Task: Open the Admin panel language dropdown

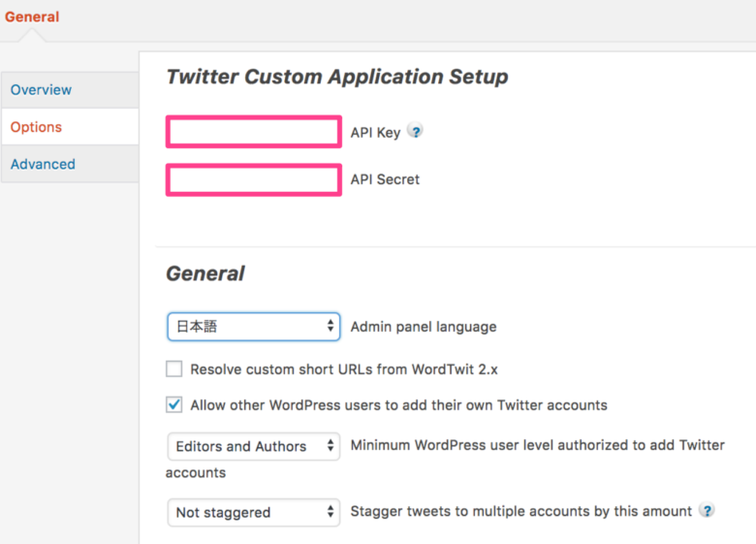Action: point(254,327)
